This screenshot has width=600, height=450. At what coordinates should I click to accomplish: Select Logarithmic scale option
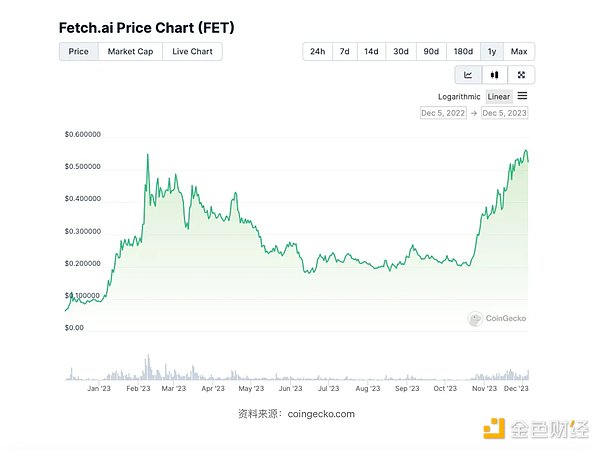coord(460,97)
